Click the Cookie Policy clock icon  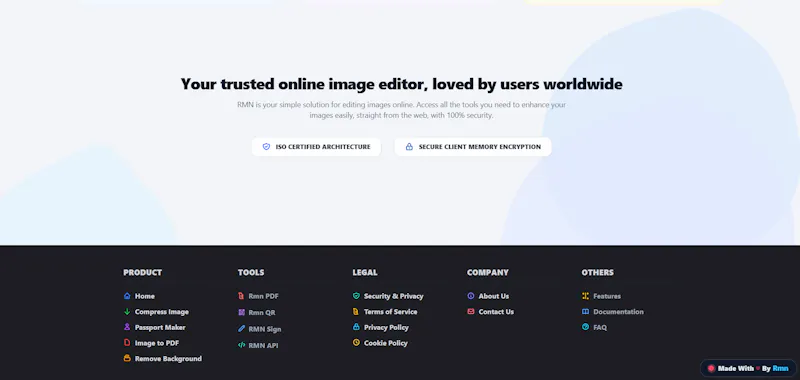click(x=356, y=343)
